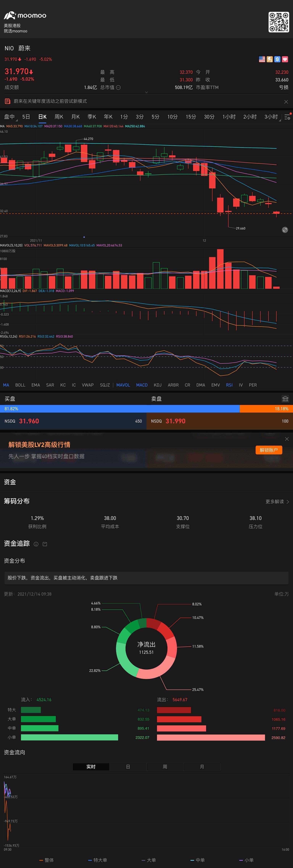Toggle the RSI indicator
This screenshot has width=293, height=868.
tap(229, 385)
